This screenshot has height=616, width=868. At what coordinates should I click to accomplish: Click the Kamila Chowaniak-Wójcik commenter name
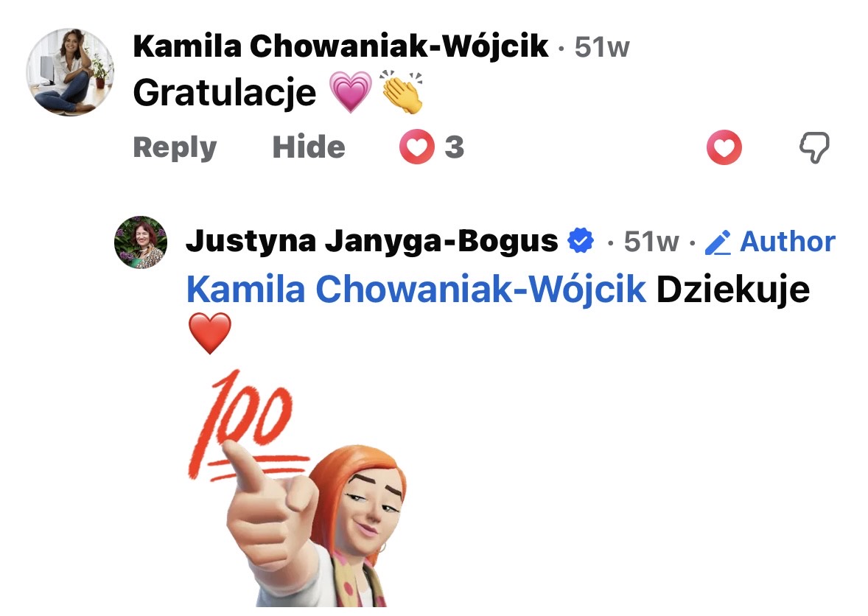(340, 46)
